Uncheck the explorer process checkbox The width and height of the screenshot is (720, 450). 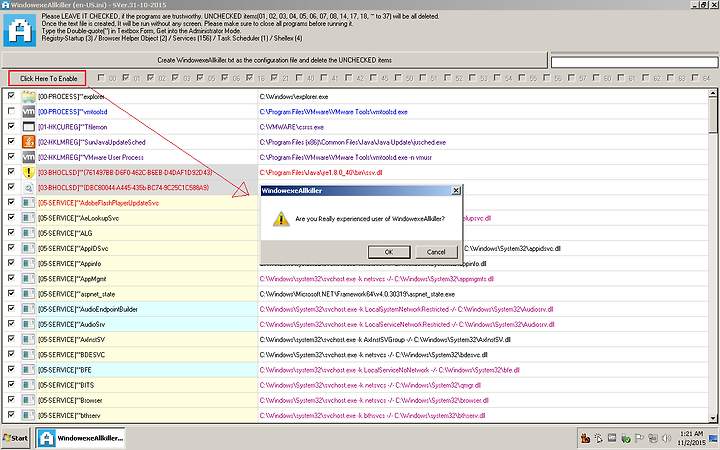[x=11, y=96]
